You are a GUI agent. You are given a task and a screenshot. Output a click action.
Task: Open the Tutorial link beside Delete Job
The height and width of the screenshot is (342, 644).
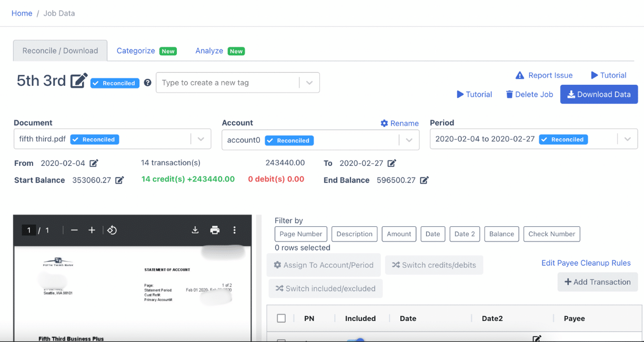coord(474,95)
